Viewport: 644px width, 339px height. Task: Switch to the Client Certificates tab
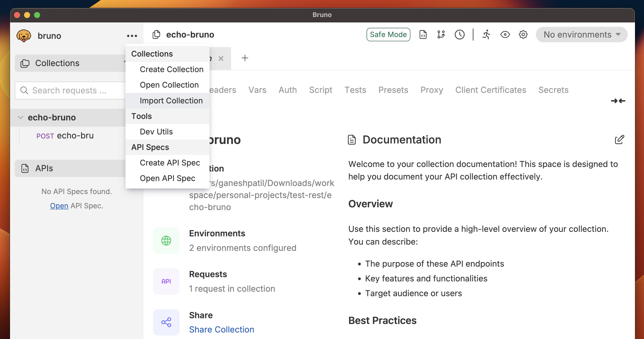(491, 90)
